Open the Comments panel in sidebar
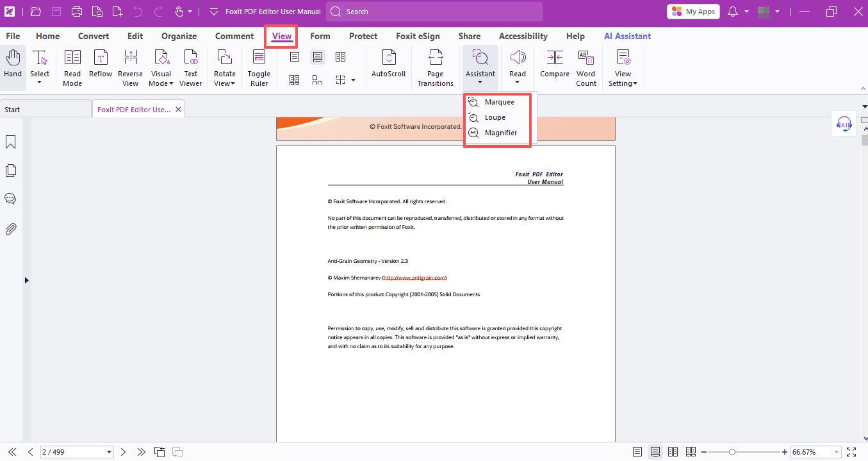This screenshot has width=868, height=461. click(x=10, y=199)
